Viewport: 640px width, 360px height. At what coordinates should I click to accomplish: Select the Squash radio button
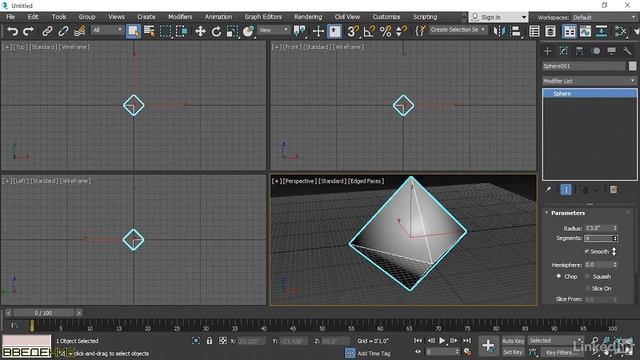pyautogui.click(x=587, y=276)
